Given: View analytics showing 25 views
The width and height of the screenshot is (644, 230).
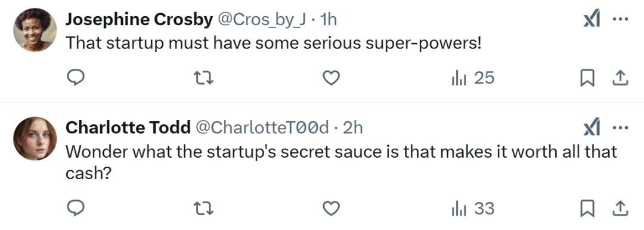Looking at the screenshot, I should coord(473,78).
